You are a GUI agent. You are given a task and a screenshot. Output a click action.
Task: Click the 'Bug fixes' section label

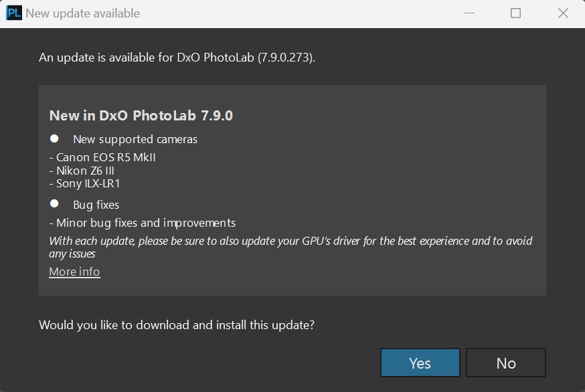click(x=96, y=205)
